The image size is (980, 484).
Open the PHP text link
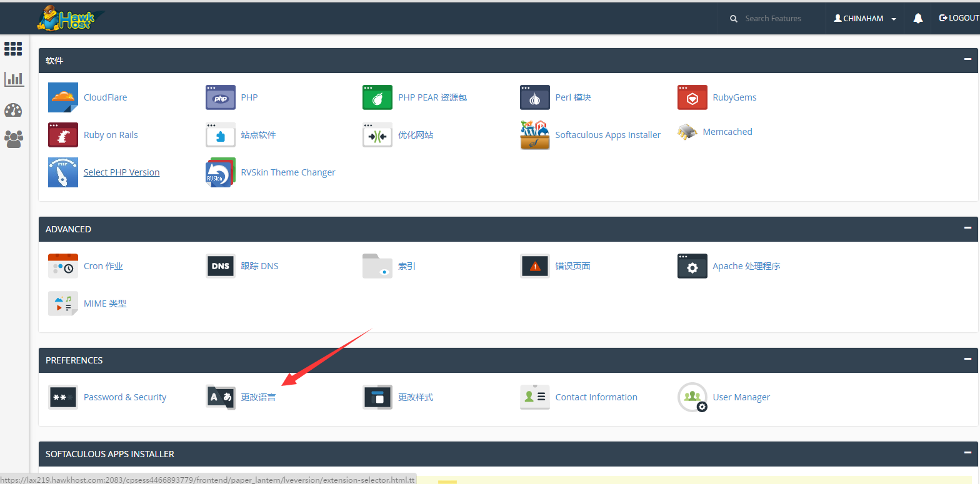[249, 97]
